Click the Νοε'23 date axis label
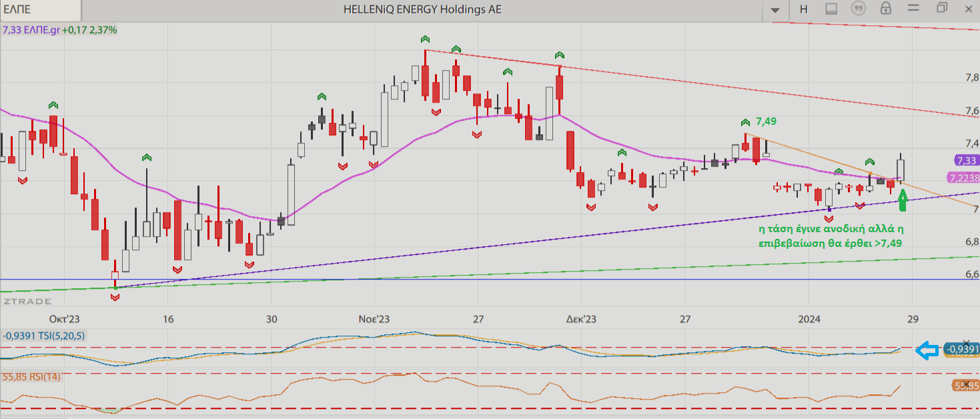 pyautogui.click(x=374, y=319)
